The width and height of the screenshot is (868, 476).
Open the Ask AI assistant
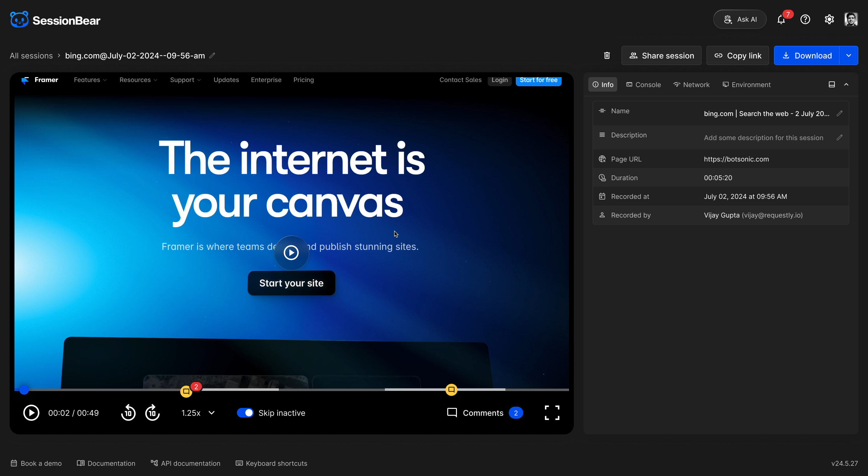pos(740,19)
